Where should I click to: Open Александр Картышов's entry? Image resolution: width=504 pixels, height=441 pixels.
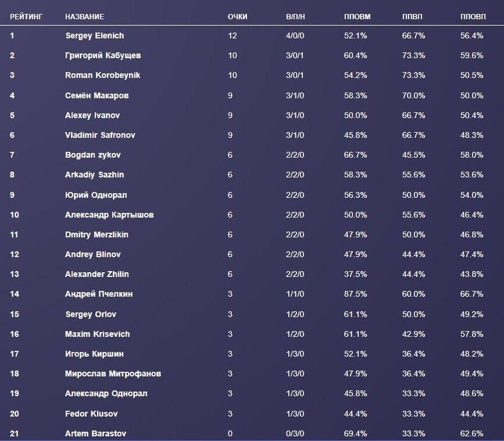[x=109, y=215]
